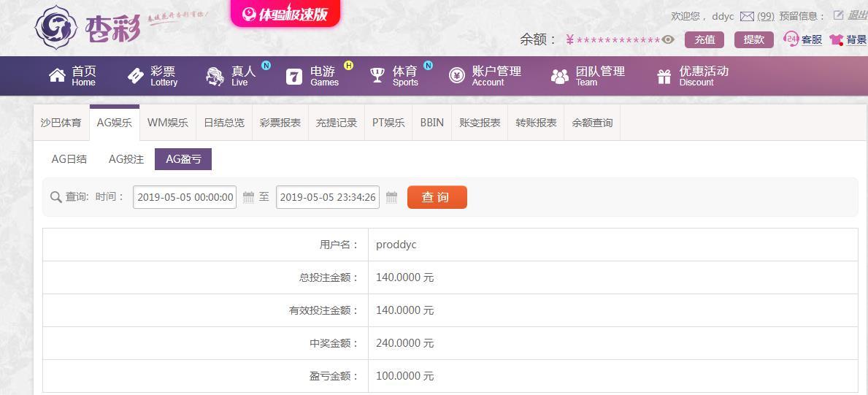Image resolution: width=868 pixels, height=395 pixels.
Task: Open calendar picker for end time
Action: click(x=391, y=197)
